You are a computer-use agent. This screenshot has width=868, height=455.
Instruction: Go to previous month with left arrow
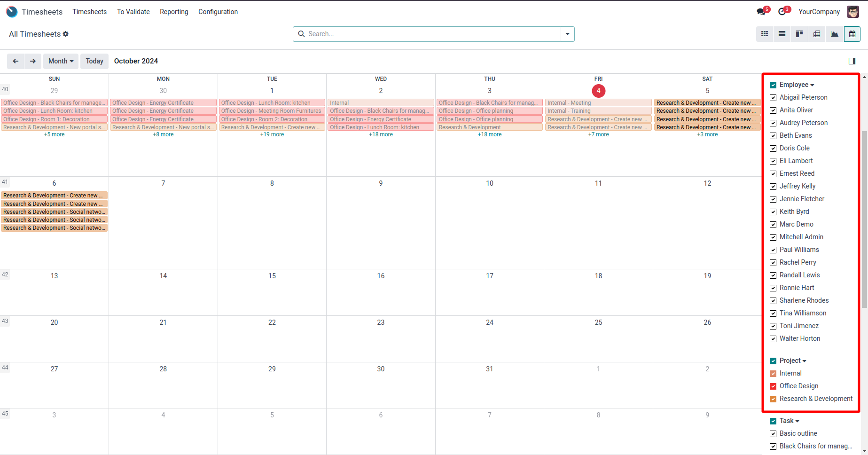coord(16,61)
